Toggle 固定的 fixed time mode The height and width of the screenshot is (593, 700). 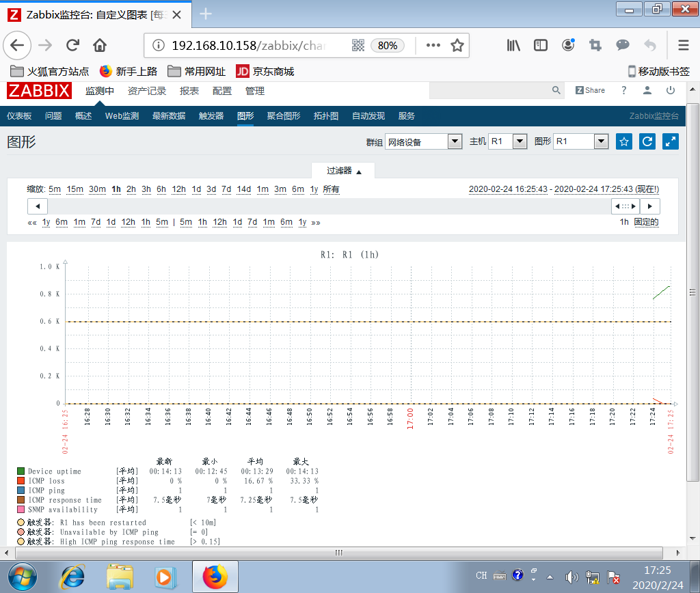click(x=647, y=222)
